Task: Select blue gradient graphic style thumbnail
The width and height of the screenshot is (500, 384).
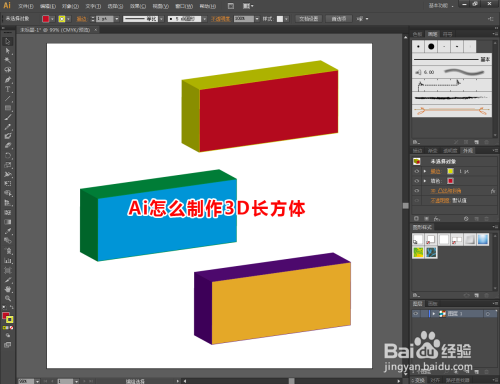Action: pyautogui.click(x=483, y=239)
